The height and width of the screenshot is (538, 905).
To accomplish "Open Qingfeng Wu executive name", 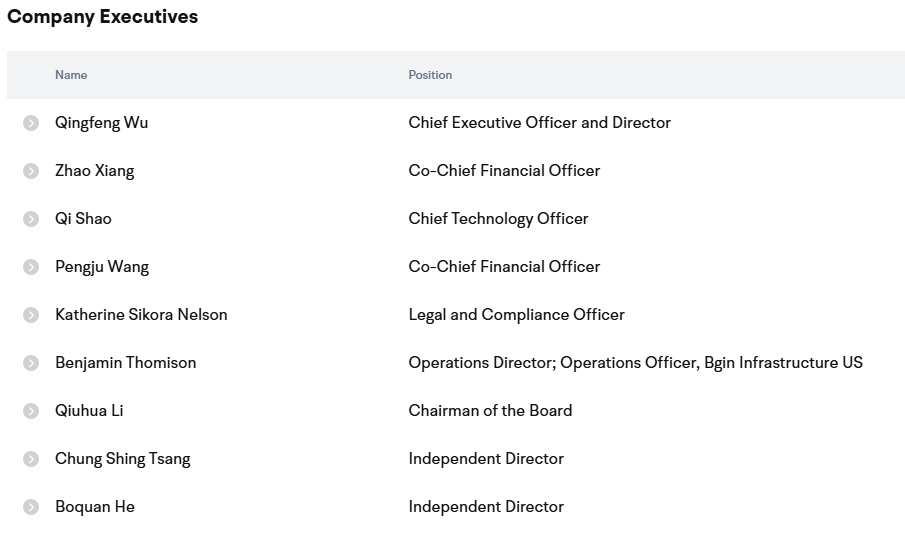I will pyautogui.click(x=101, y=123).
